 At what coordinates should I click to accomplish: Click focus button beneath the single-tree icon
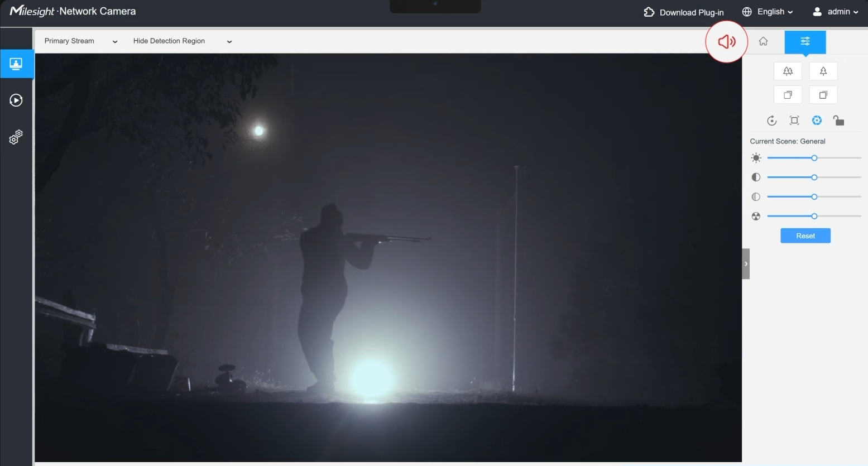tap(823, 95)
